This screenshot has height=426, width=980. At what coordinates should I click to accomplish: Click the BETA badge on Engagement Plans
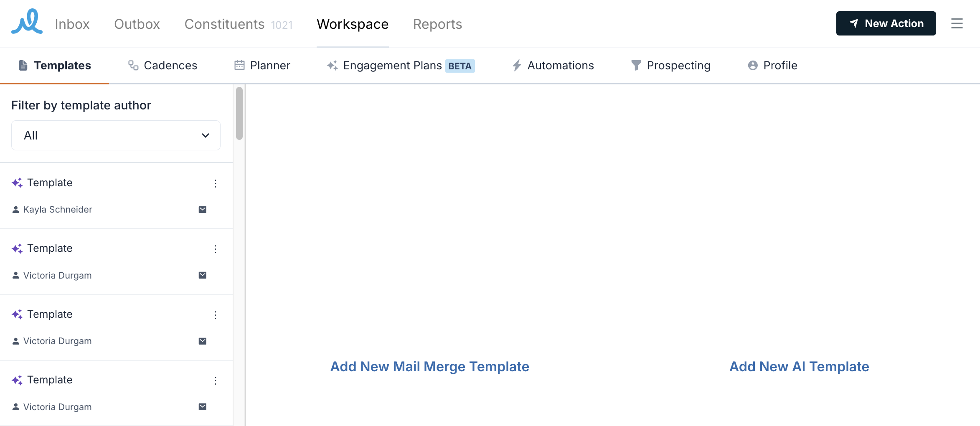pyautogui.click(x=460, y=66)
